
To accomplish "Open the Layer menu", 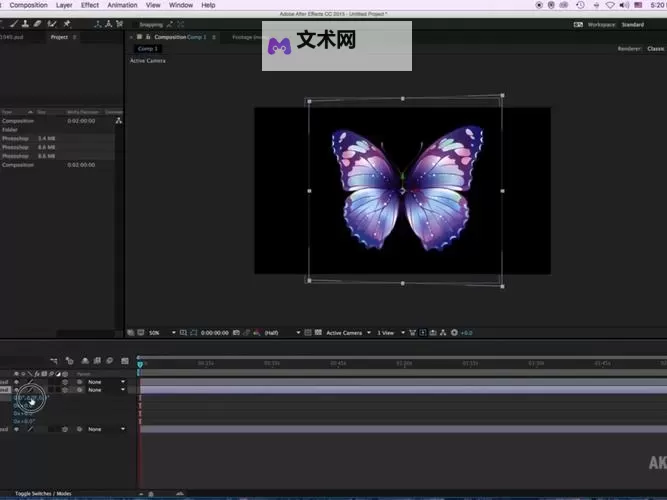I will (64, 5).
